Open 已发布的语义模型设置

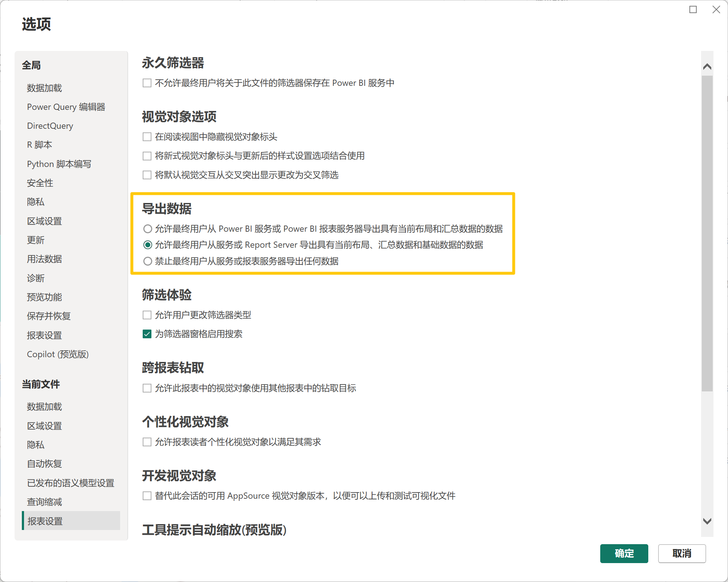pos(71,483)
